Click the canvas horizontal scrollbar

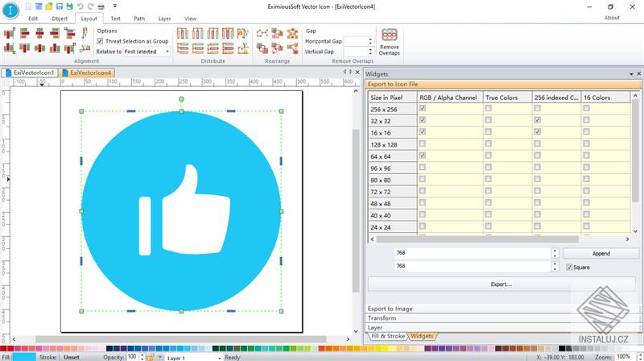180,339
